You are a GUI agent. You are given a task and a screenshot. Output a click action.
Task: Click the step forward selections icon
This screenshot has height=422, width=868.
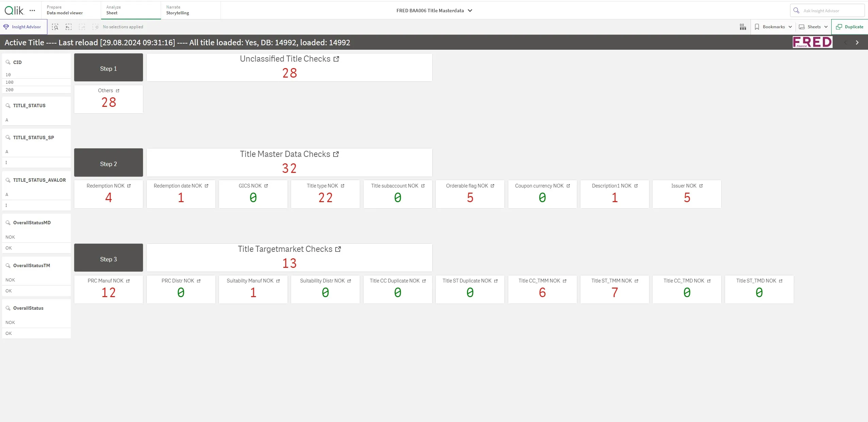[x=82, y=27]
